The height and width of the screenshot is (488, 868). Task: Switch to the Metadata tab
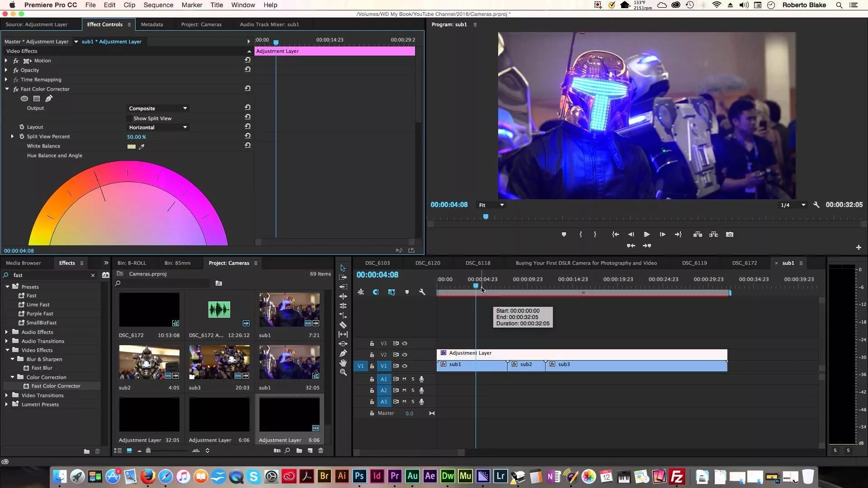[151, 24]
